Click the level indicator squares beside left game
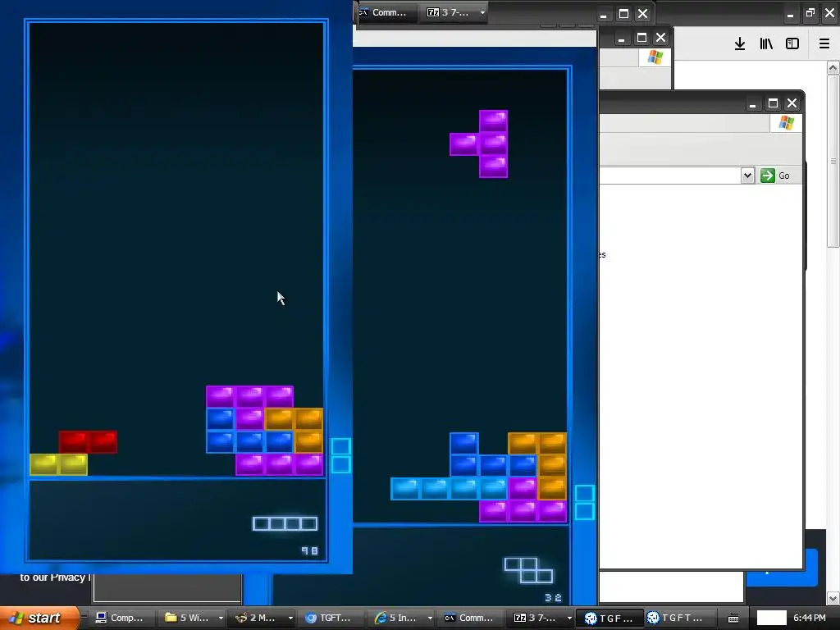840x630 pixels. point(340,455)
